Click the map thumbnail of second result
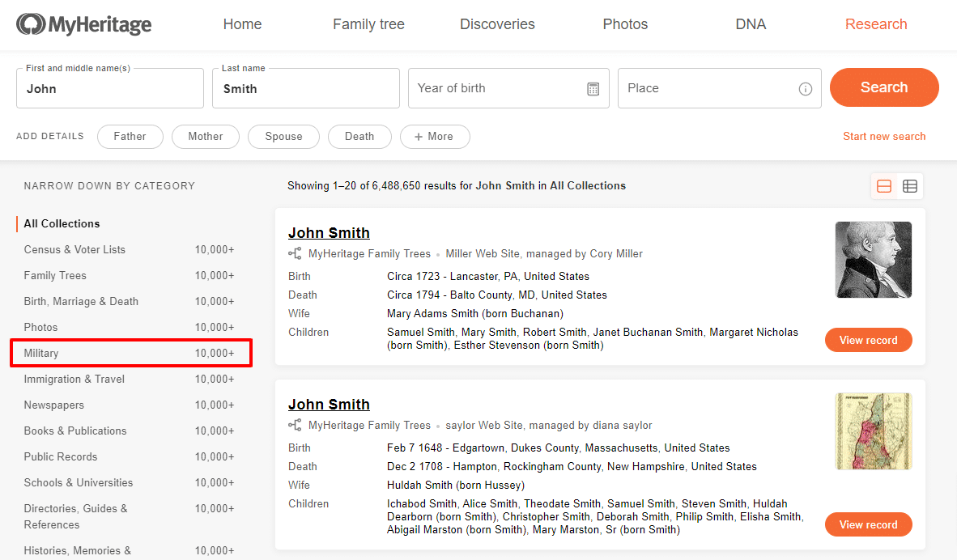 click(x=874, y=431)
